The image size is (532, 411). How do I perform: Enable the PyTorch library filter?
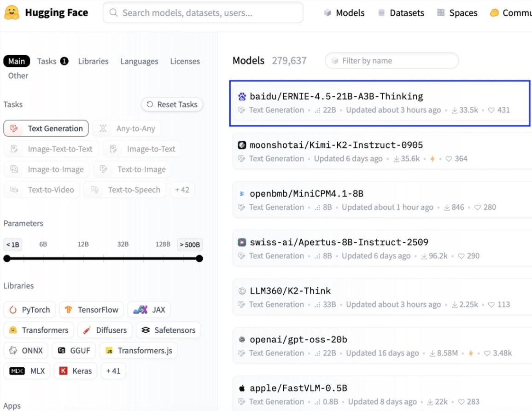[x=29, y=310]
